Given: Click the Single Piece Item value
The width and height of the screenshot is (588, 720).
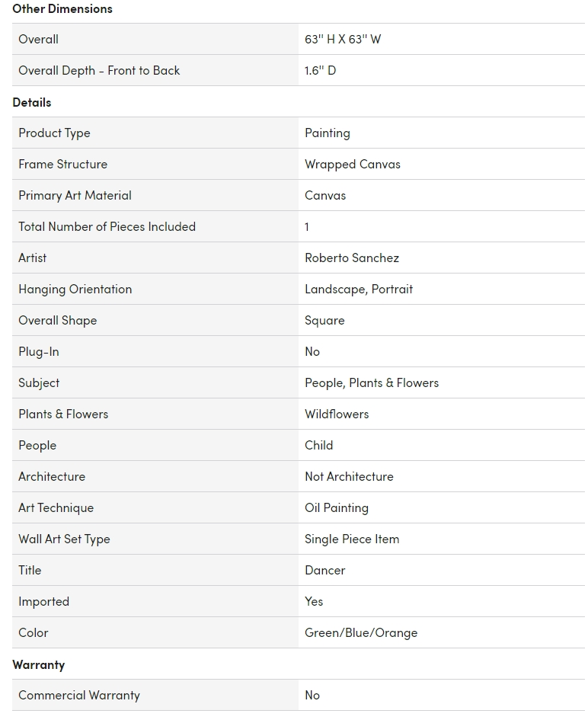Looking at the screenshot, I should (x=352, y=539).
